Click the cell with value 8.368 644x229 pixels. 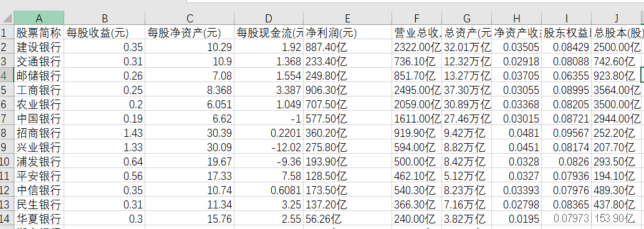tap(190, 90)
